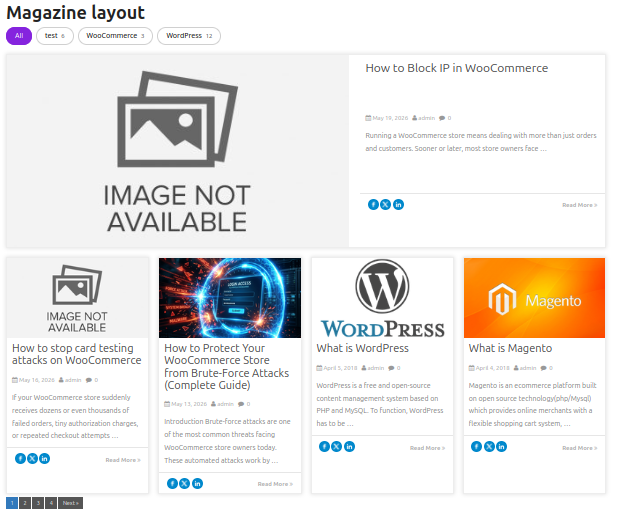Click user icon beside admin on 'What is Magento'
This screenshot has height=518, width=630.
tap(516, 368)
